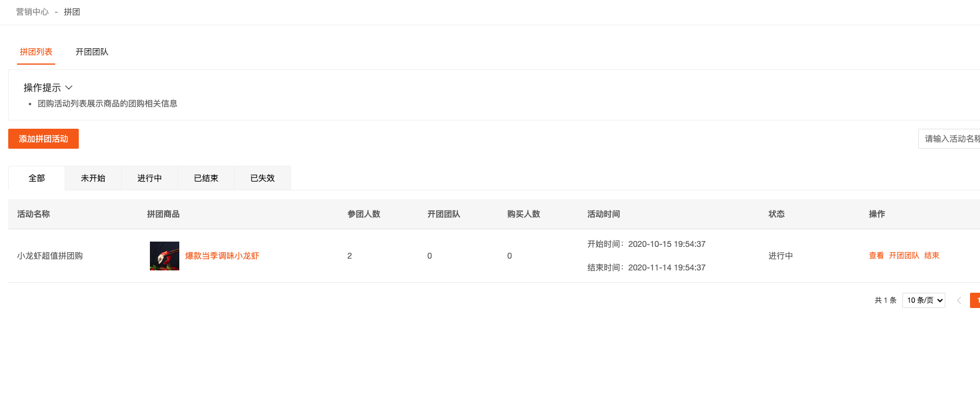Click the 营销中心 breadcrumb
Viewport: 980px width, 415px height.
click(32, 12)
